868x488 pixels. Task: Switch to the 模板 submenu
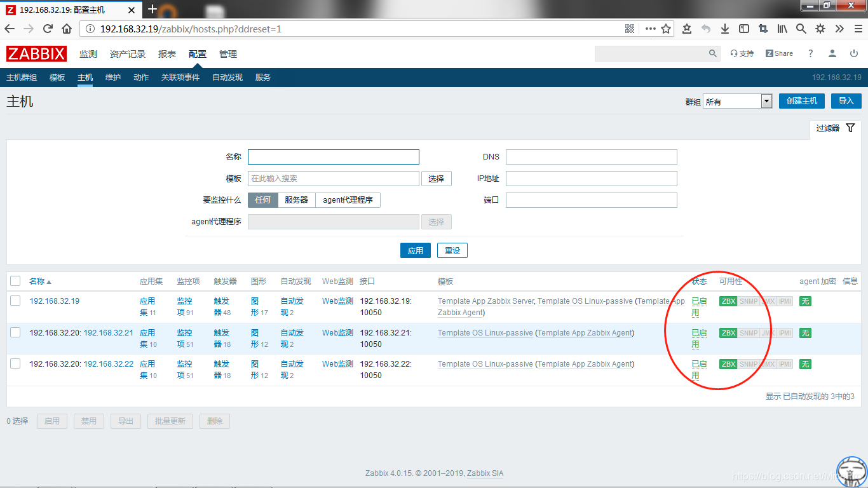57,78
